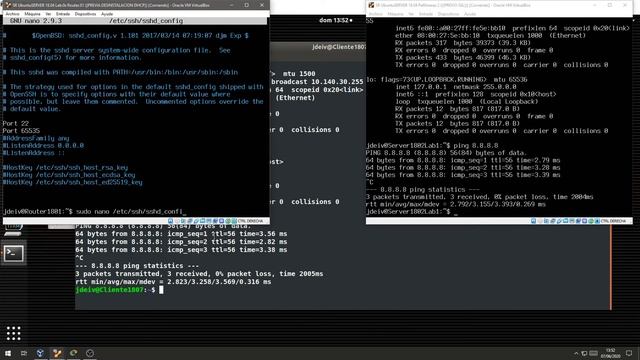Open Ver menu in Router VirtualBox window

tap(48, 14)
